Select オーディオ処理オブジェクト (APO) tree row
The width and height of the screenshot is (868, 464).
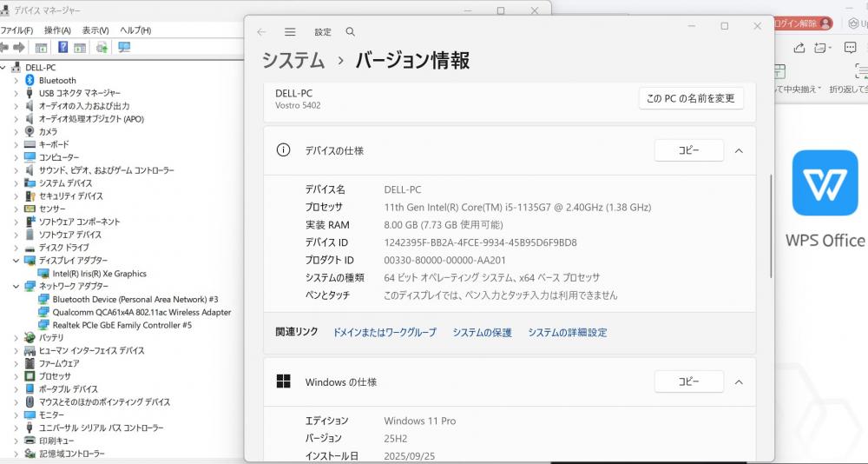(x=91, y=119)
